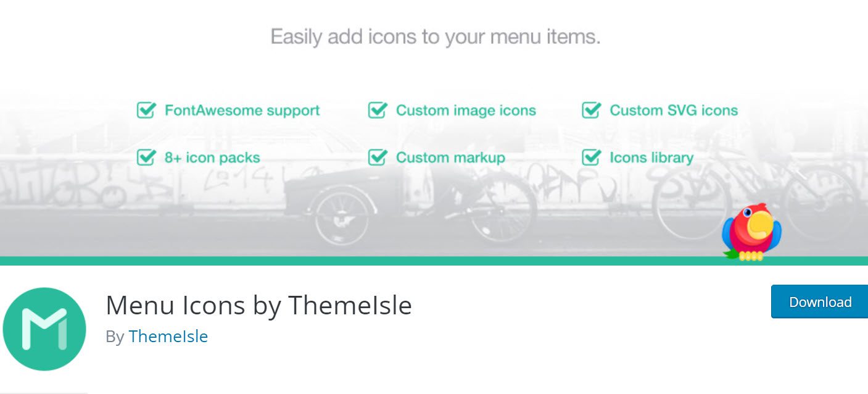The width and height of the screenshot is (868, 394).
Task: Click the Custom markup checkmark icon
Action: click(x=377, y=157)
